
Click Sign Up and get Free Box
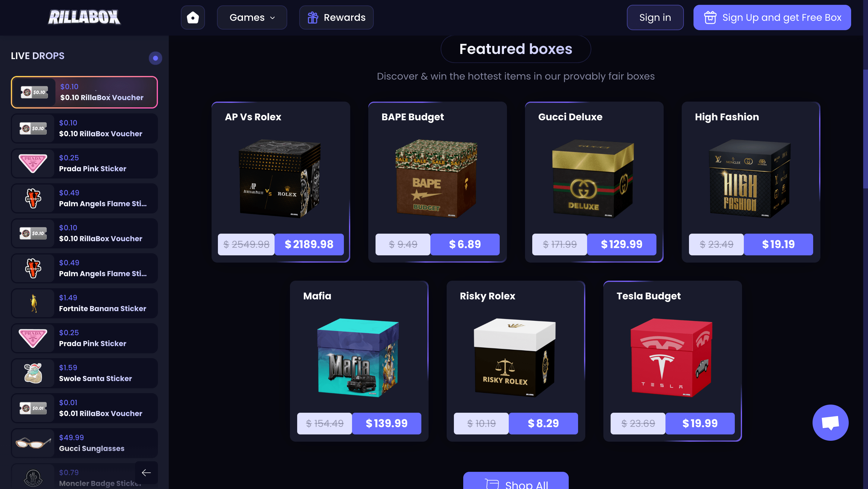[x=772, y=17]
